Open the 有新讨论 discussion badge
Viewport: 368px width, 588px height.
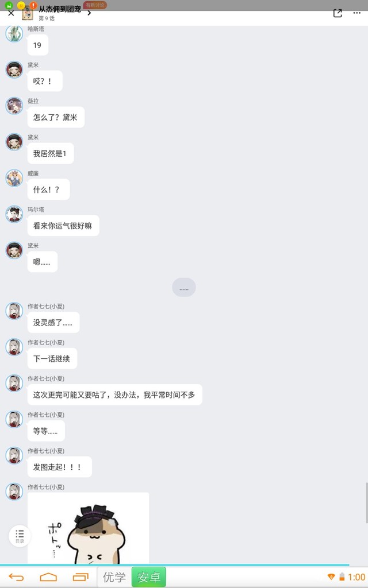(x=95, y=5)
